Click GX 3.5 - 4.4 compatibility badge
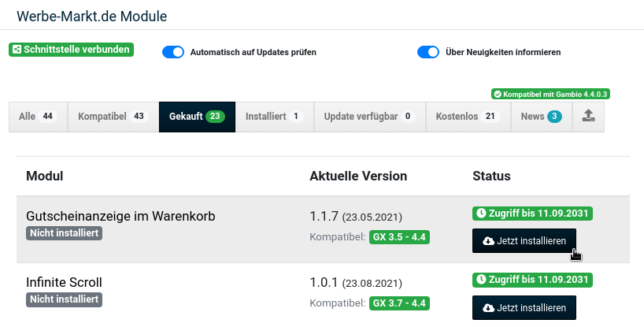Image resolution: width=644 pixels, height=327 pixels. click(399, 237)
